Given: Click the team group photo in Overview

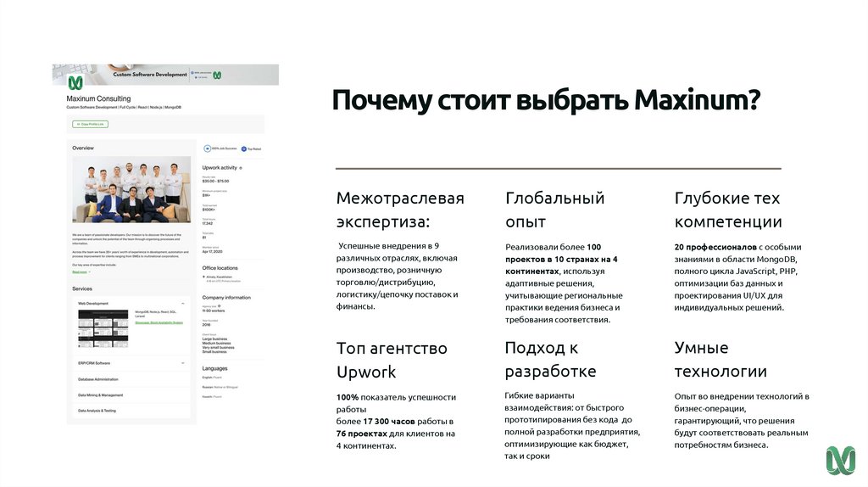Looking at the screenshot, I should (x=131, y=189).
